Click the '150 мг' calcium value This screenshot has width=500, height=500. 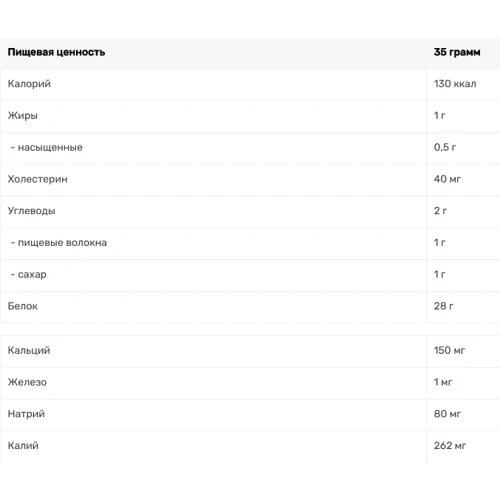(449, 350)
